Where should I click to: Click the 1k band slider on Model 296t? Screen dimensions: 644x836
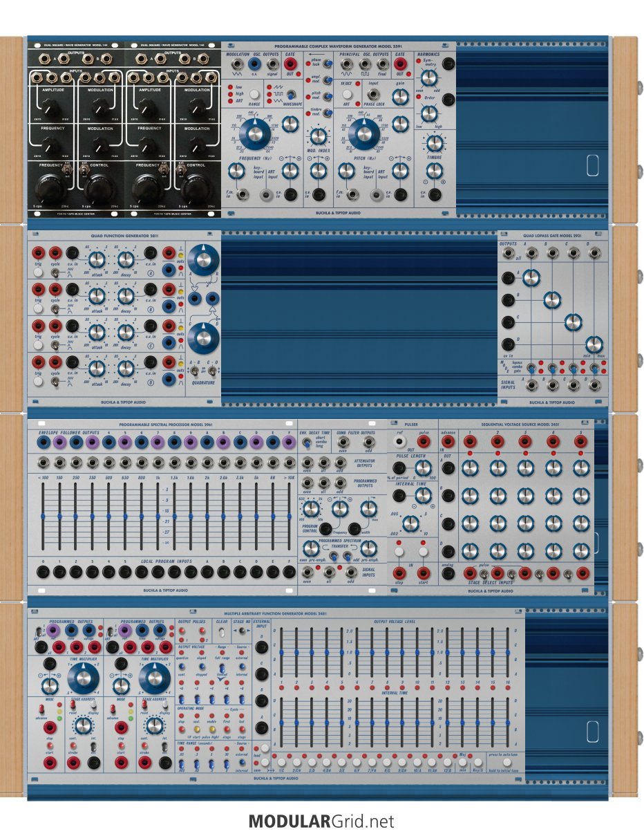tap(158, 517)
